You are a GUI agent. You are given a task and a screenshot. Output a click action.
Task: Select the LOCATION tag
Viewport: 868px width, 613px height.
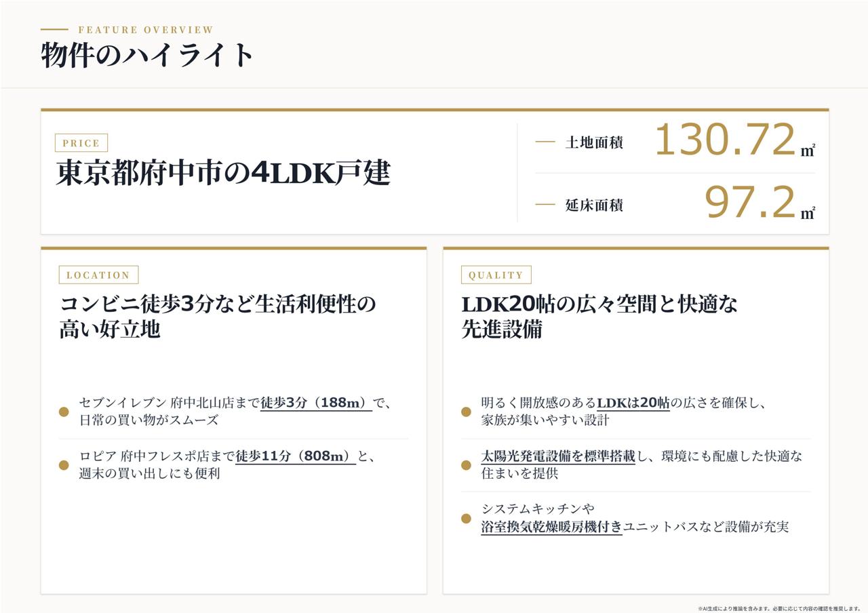(x=98, y=275)
